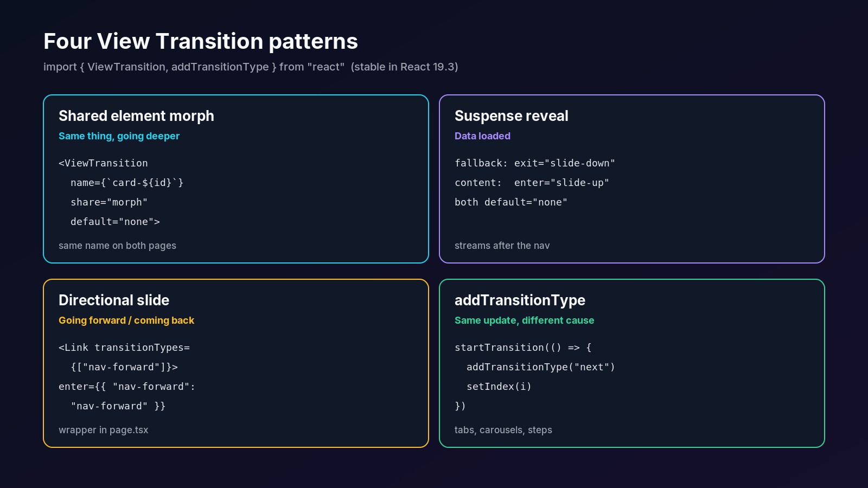Select the import statement subtitle line
Viewport: 868px width, 488px height.
coord(251,67)
